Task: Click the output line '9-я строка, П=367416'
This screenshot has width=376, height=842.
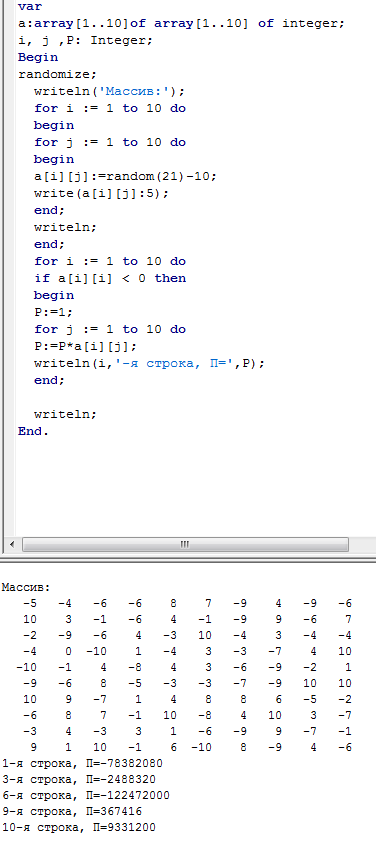Action: [x=72, y=811]
